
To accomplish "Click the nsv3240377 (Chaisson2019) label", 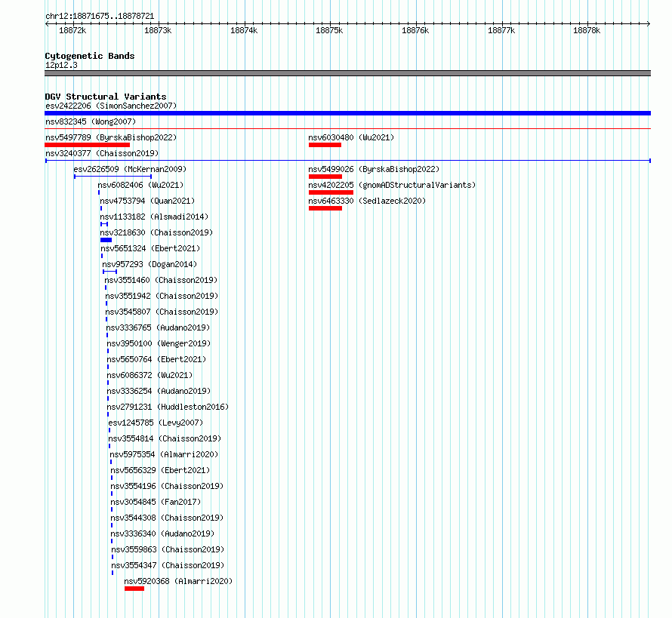I will tap(102, 153).
